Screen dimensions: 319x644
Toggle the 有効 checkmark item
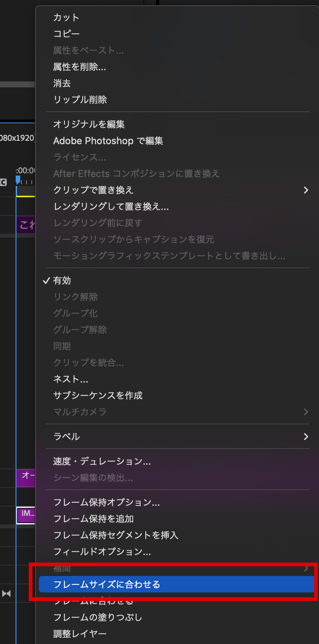coord(62,281)
